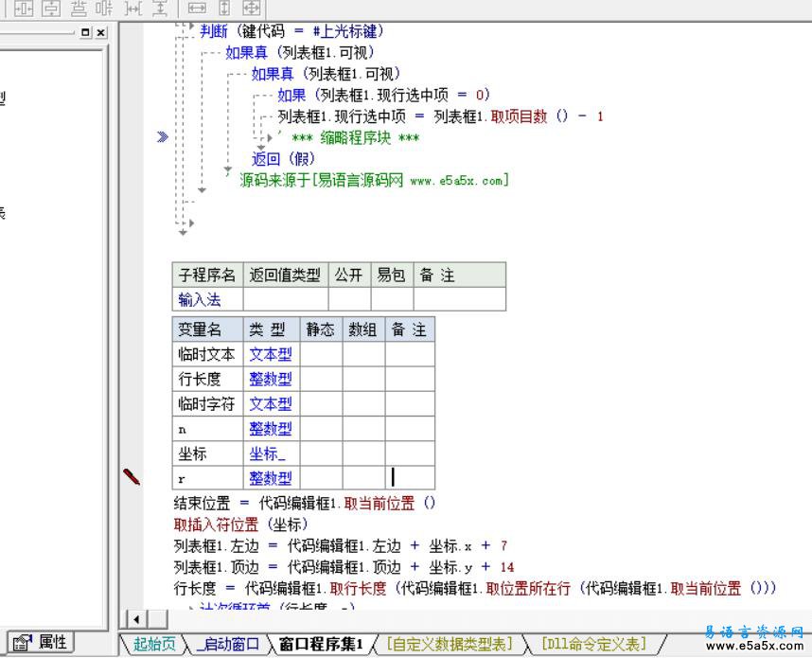Screen dimensions: 812x658
Task: Click the center horizontally alignment toolbar icon
Action: click(x=24, y=8)
